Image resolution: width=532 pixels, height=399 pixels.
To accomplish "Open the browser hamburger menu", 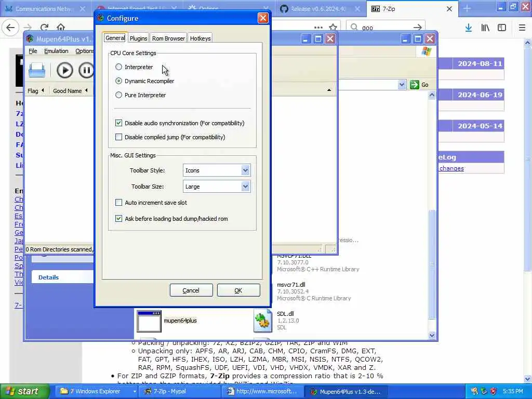I will pos(522,28).
